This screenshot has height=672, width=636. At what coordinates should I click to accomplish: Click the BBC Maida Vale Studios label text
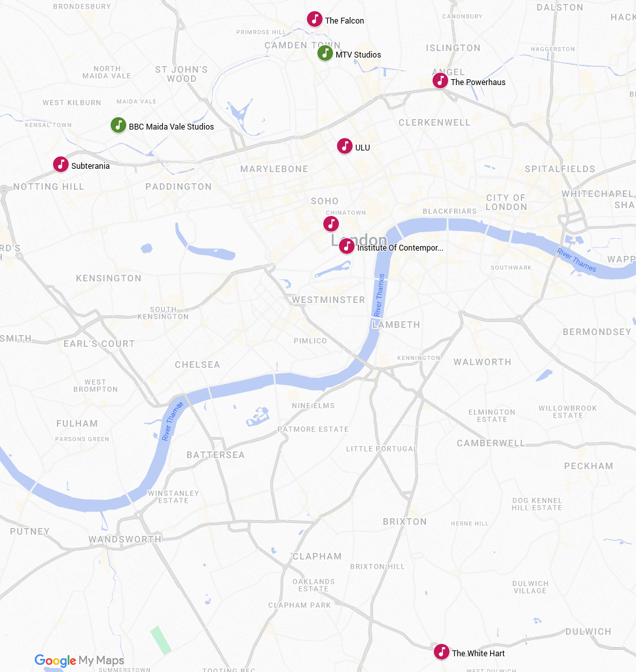pyautogui.click(x=171, y=127)
